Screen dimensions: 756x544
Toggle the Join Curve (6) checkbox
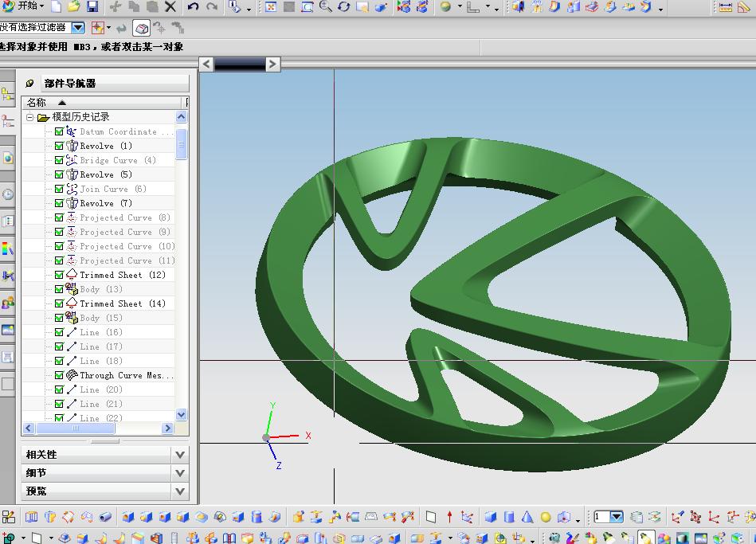pyautogui.click(x=59, y=189)
